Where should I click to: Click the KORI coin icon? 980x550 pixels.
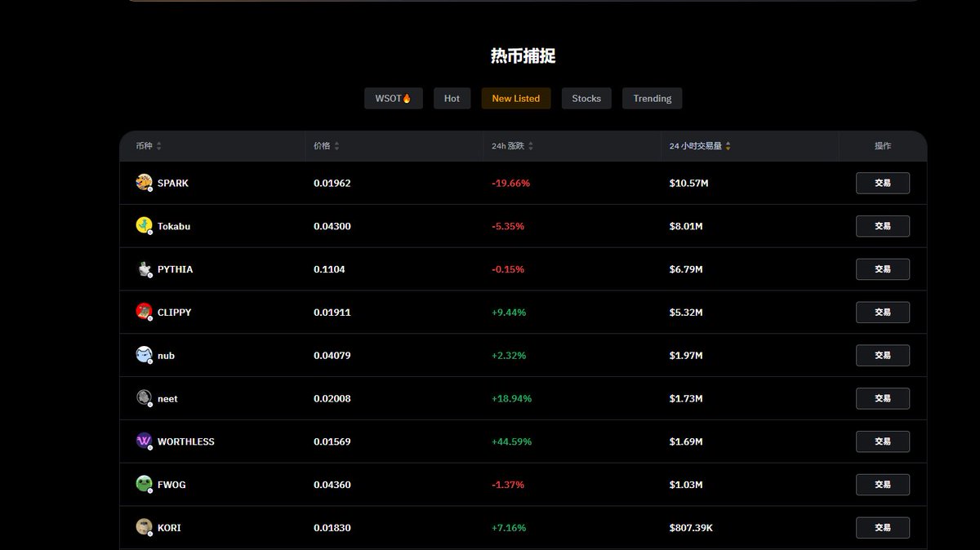tap(144, 527)
